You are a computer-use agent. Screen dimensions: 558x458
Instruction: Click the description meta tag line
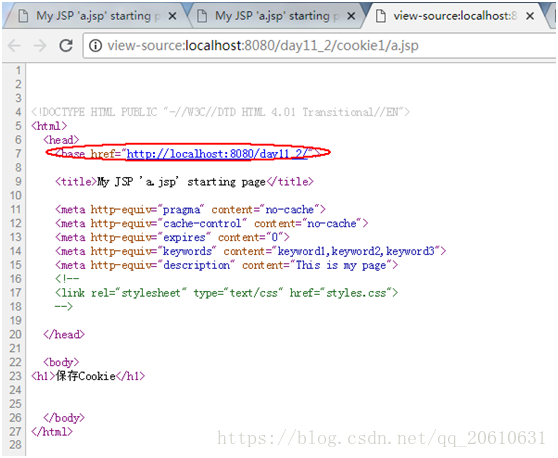click(227, 265)
